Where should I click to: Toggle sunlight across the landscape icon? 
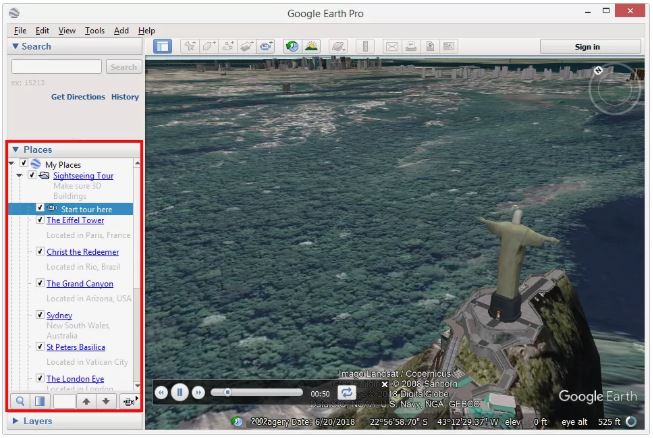click(312, 46)
